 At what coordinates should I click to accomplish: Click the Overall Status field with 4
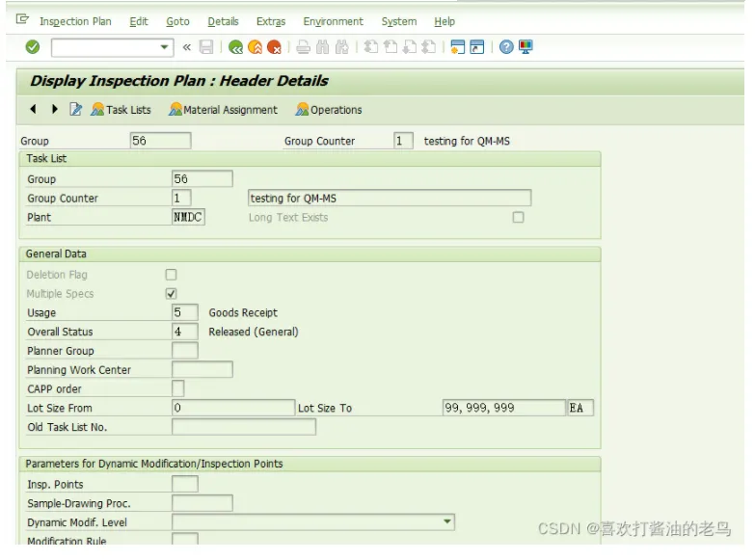point(185,332)
